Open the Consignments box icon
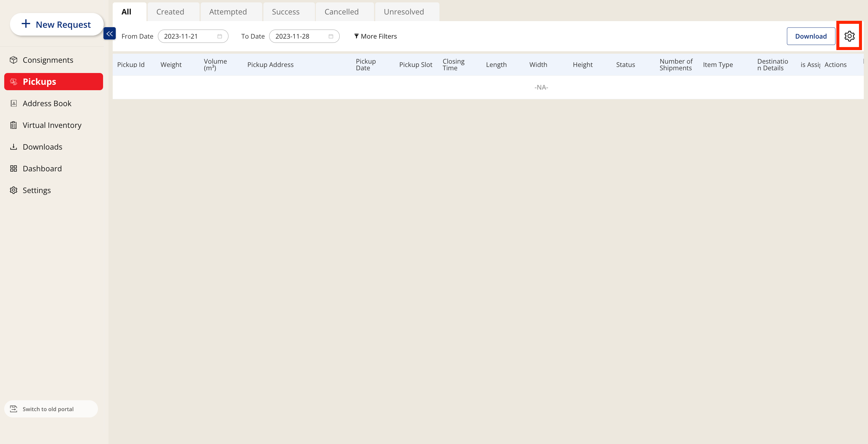 pos(14,60)
